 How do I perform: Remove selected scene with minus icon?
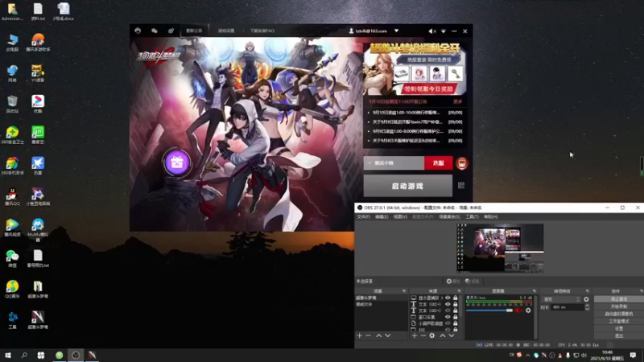pyautogui.click(x=369, y=335)
